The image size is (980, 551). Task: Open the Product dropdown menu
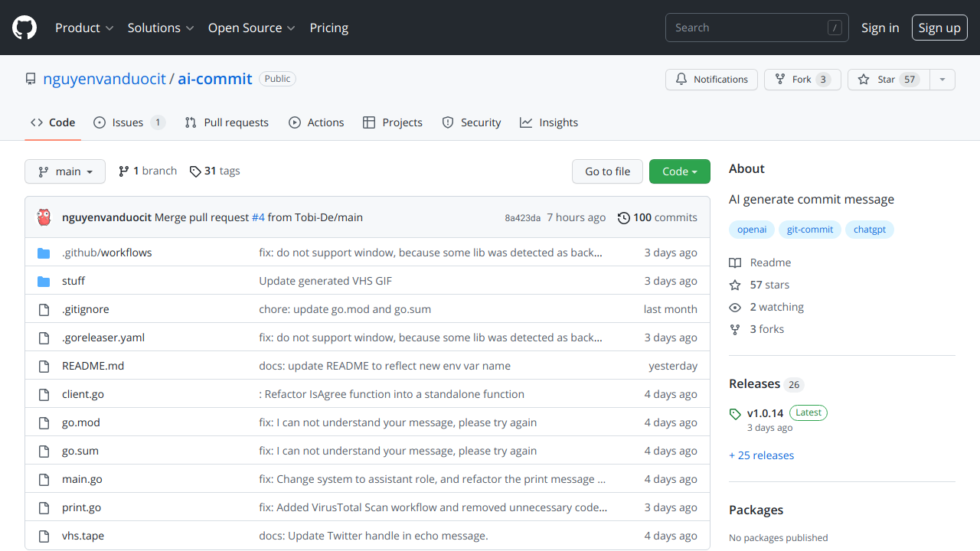pyautogui.click(x=84, y=28)
